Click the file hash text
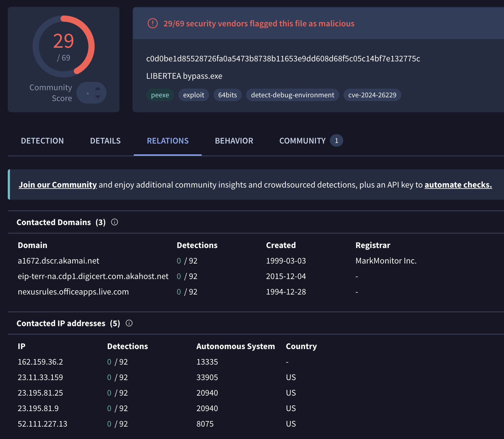 click(283, 59)
